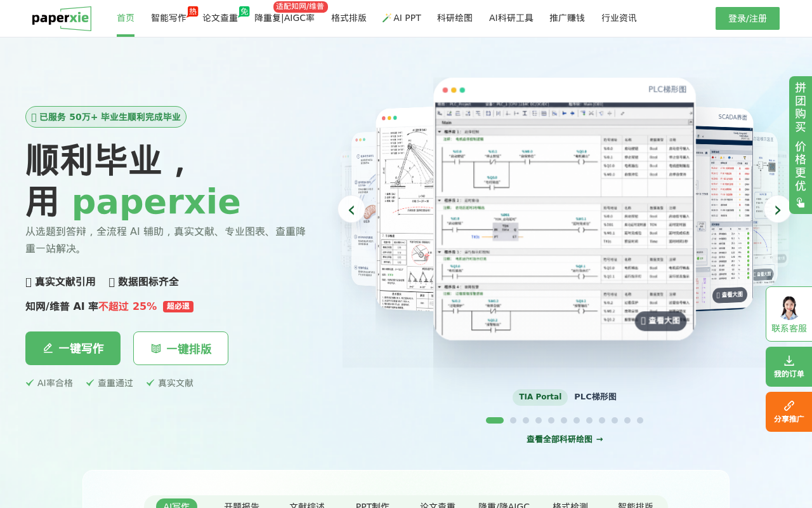Click the 已服务 50万+ 毕业生 pill
Image resolution: width=812 pixels, height=508 pixels.
pyautogui.click(x=106, y=117)
